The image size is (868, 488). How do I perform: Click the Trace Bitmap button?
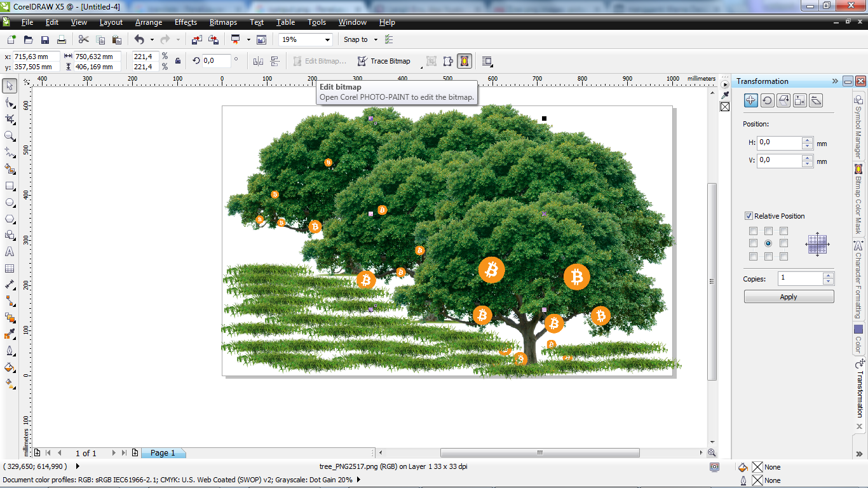(384, 61)
